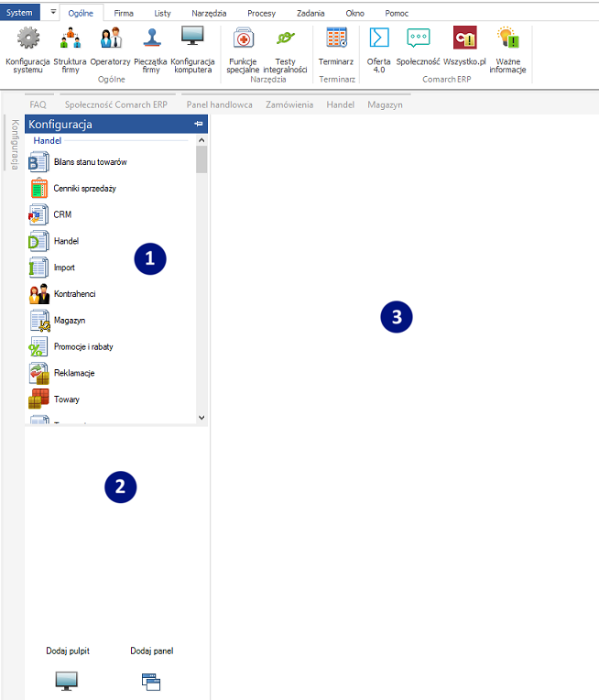Select the Panel handlowca tab
The height and width of the screenshot is (700, 599).
tap(220, 104)
